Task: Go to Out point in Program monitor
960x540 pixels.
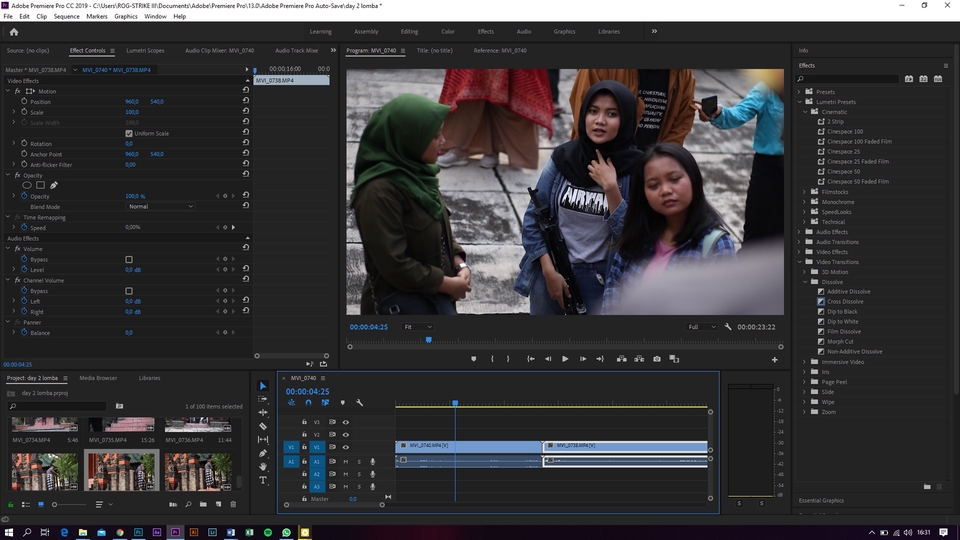Action: click(600, 359)
